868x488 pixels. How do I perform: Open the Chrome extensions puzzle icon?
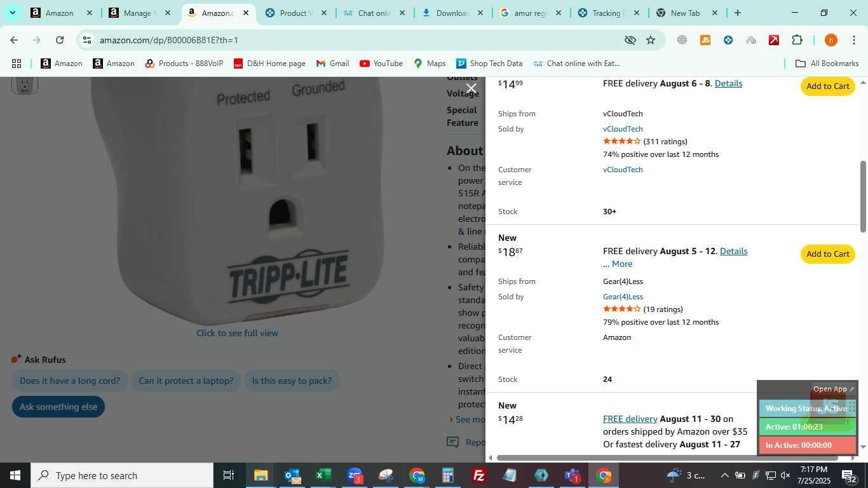coord(797,40)
